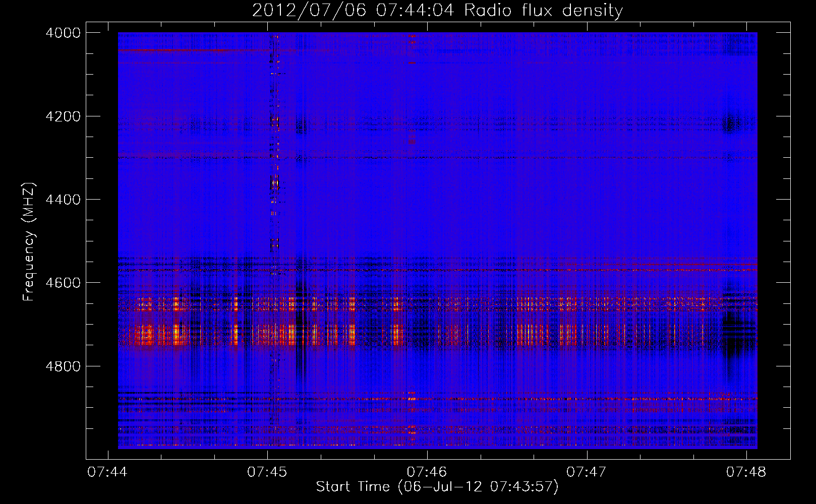Click the 07:47 time tick label
The height and width of the screenshot is (504, 816).
click(587, 472)
